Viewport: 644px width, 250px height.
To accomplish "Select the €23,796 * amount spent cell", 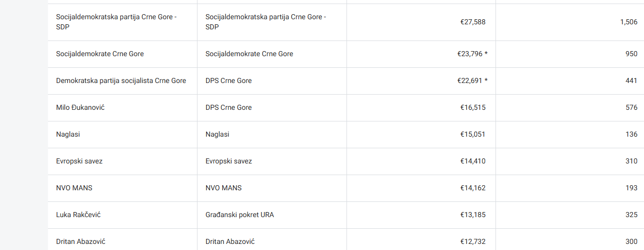I will pos(422,54).
